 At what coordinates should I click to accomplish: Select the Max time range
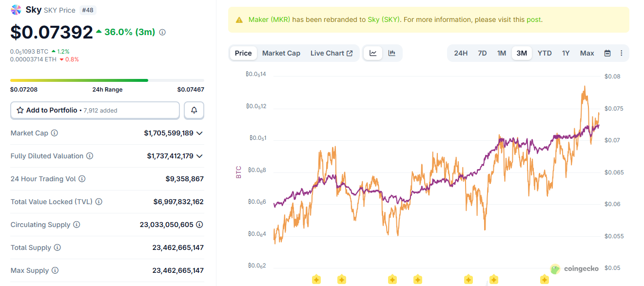[x=587, y=53]
